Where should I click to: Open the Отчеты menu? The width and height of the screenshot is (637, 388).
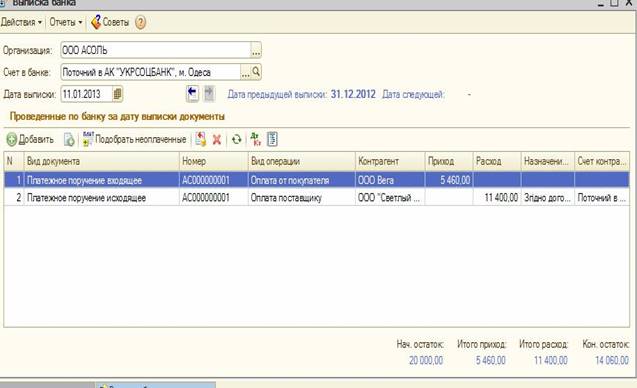tap(65, 22)
